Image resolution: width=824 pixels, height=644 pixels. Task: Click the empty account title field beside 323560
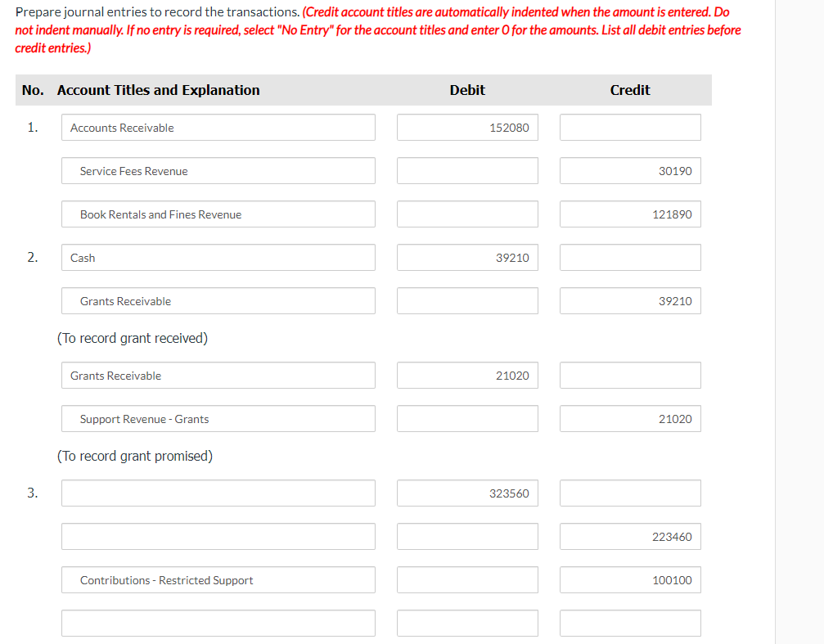click(218, 493)
